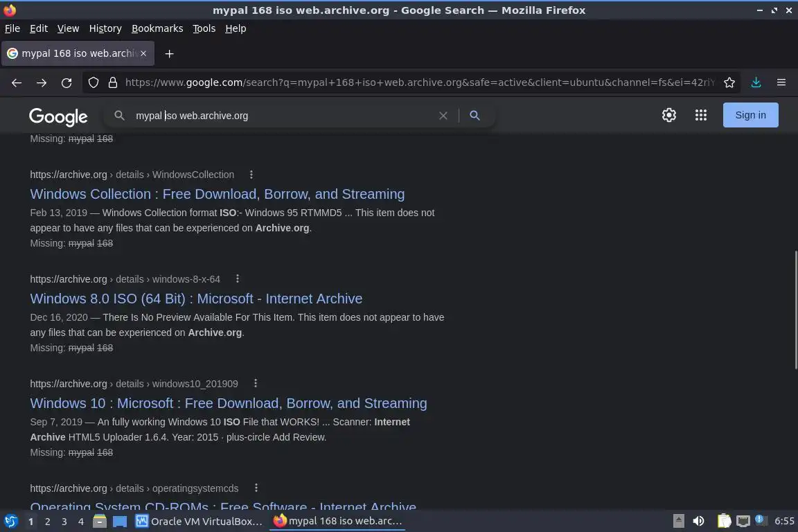Switch to workspace 4
798x532 pixels.
pos(81,522)
